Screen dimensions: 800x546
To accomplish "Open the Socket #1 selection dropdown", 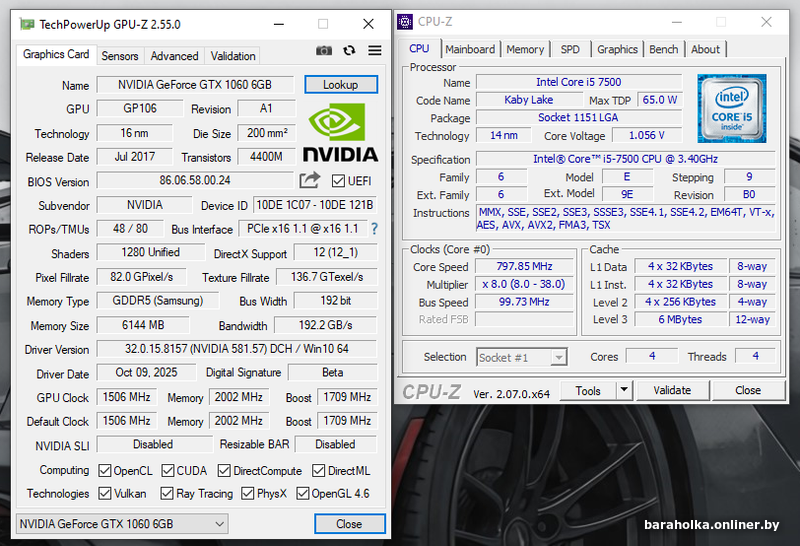I will 522,357.
